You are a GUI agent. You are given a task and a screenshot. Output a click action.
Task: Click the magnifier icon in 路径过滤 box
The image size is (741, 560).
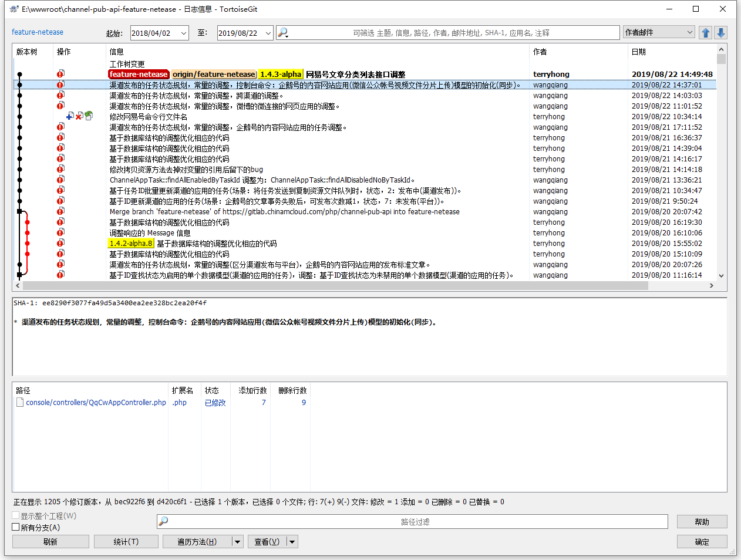164,521
